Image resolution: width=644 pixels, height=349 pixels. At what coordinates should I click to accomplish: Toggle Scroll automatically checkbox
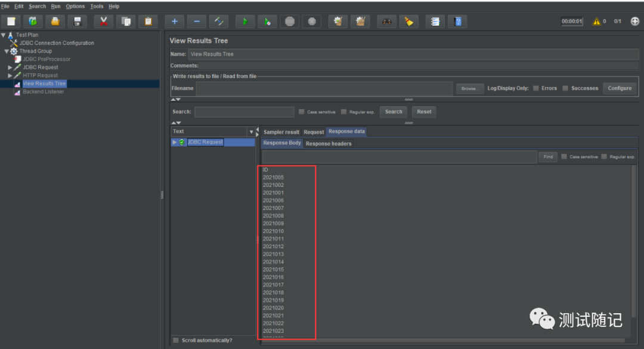tap(175, 340)
